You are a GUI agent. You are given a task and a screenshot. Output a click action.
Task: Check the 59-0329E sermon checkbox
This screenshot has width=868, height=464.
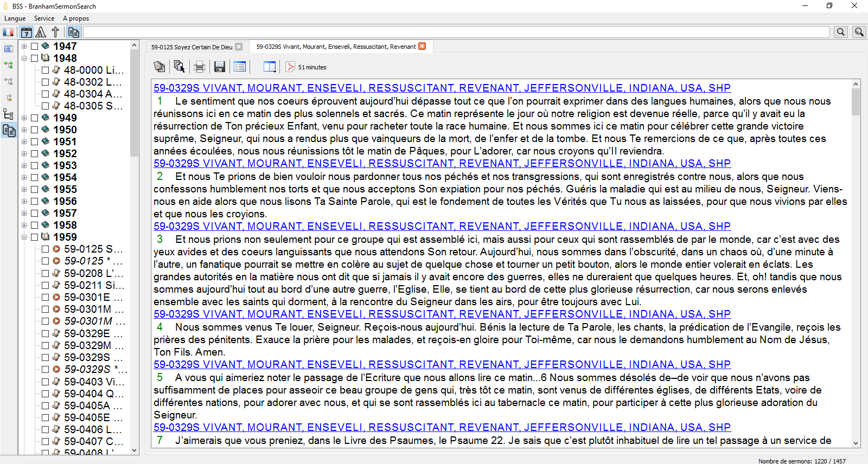tap(46, 333)
